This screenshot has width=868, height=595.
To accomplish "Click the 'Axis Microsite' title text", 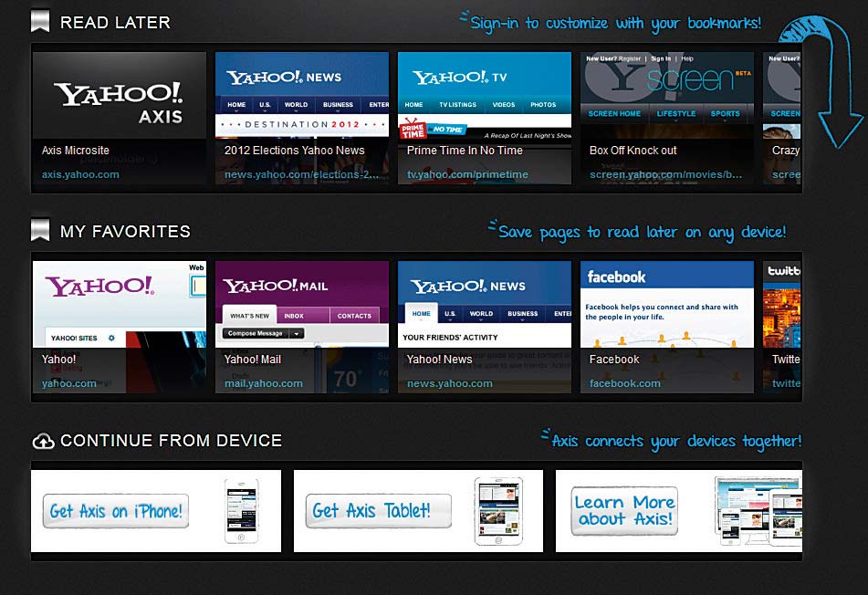I will [x=75, y=151].
